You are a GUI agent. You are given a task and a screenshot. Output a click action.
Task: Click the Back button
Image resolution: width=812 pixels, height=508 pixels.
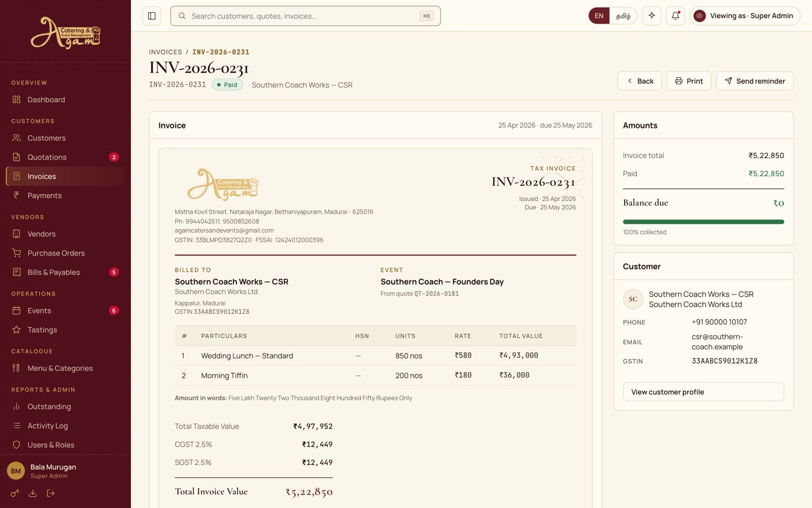(639, 81)
